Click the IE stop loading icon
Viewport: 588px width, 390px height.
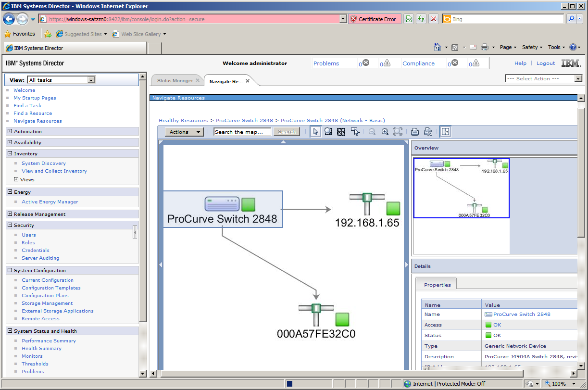434,19
